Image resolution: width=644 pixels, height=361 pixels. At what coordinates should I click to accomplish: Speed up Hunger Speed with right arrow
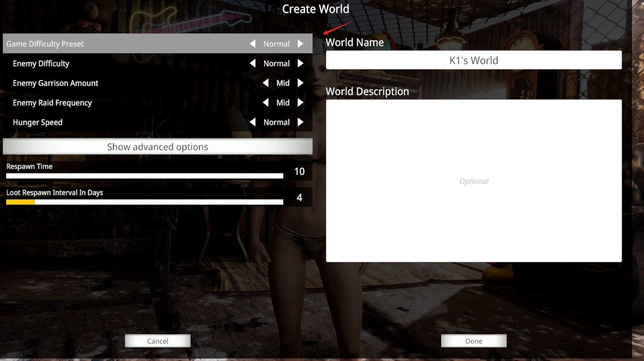[301, 122]
